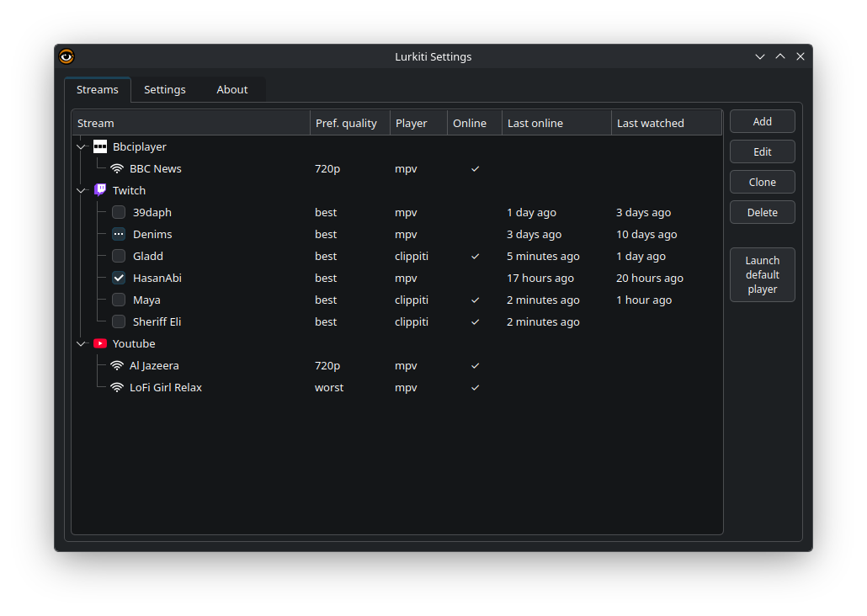Click '720p' quality in BBC News row

(x=327, y=168)
